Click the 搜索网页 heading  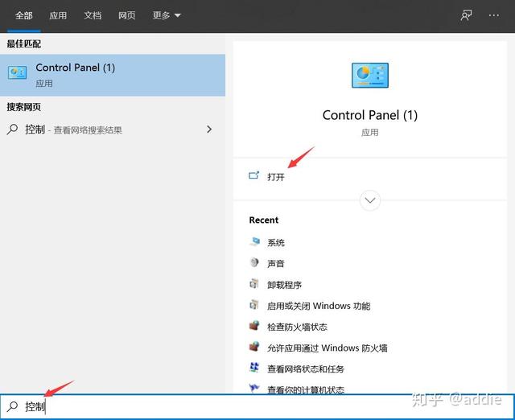click(x=23, y=107)
